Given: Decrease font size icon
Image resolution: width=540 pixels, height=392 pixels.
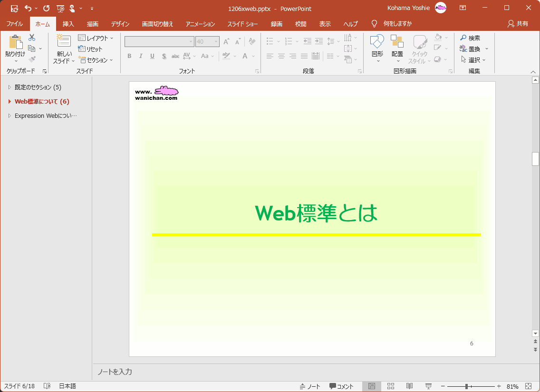Looking at the screenshot, I should pos(238,42).
